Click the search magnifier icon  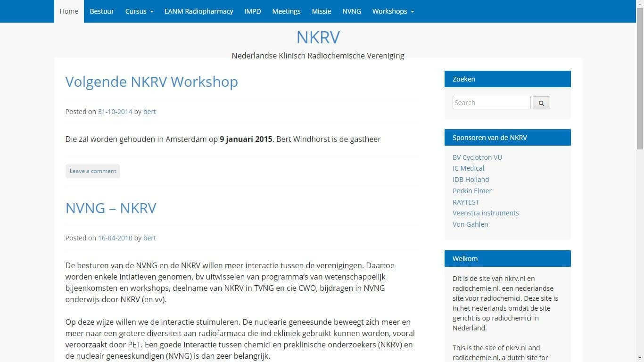[x=541, y=102]
